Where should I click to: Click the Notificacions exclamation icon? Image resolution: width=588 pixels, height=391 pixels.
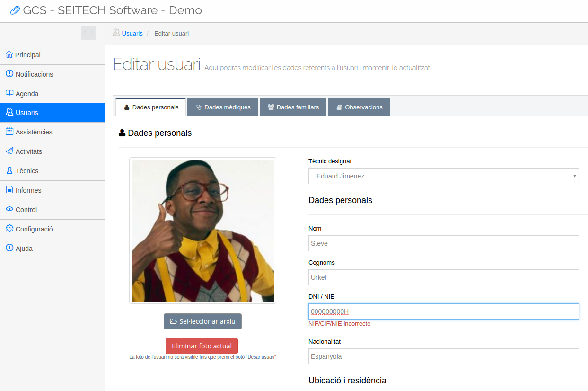point(9,74)
